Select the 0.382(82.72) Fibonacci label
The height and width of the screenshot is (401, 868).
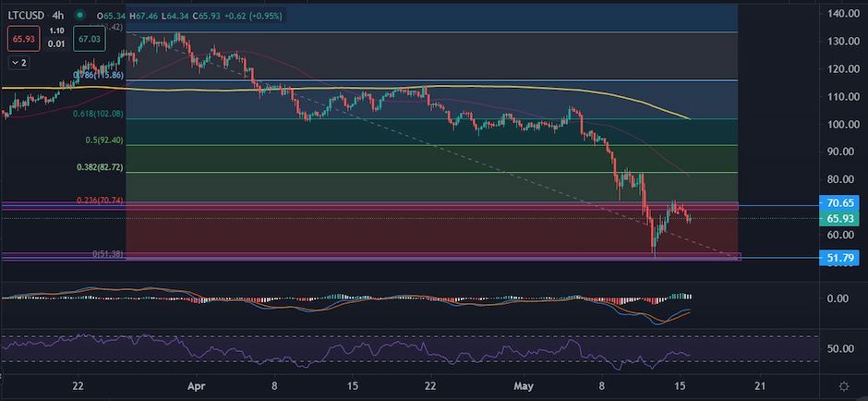coord(100,166)
